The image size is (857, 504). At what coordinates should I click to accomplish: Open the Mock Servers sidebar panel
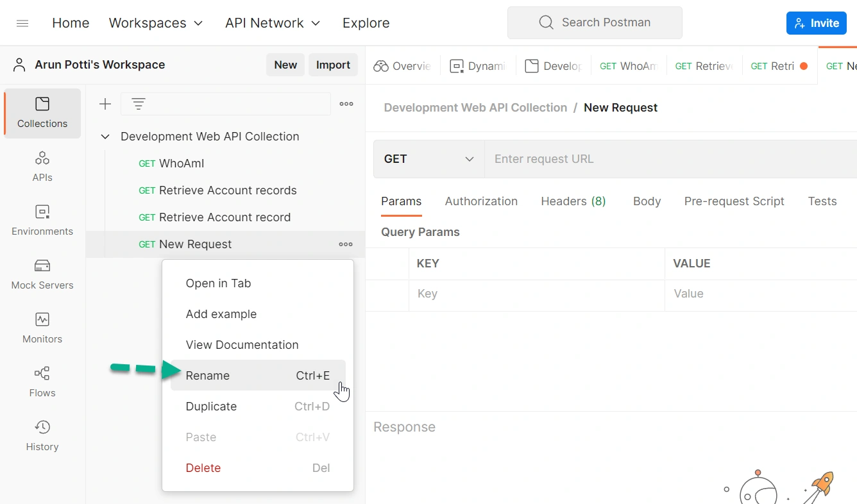tap(42, 274)
